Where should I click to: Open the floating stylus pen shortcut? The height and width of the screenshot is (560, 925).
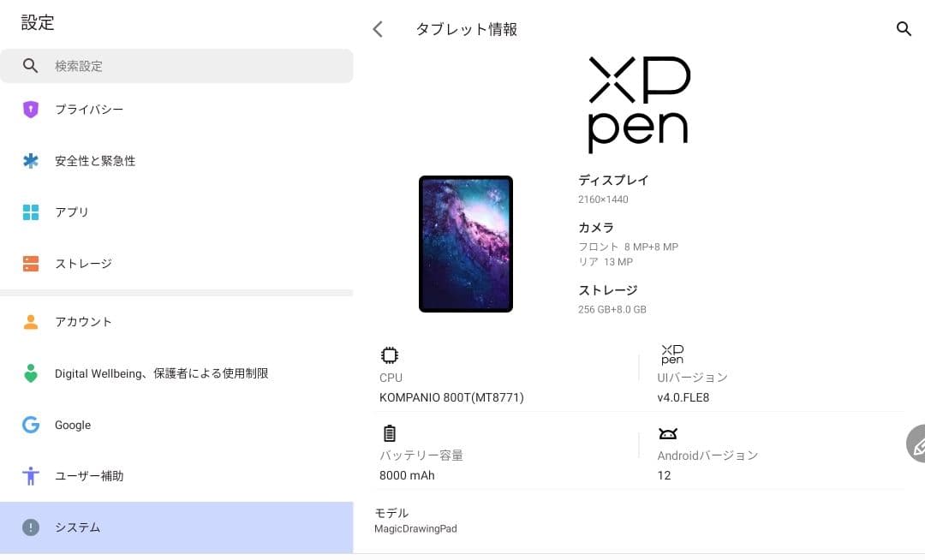tap(916, 445)
